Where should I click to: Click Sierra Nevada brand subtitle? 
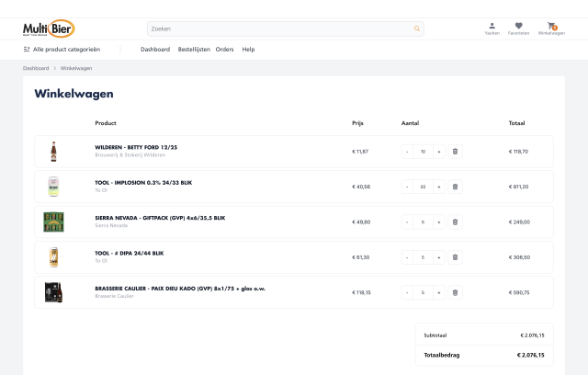point(111,225)
